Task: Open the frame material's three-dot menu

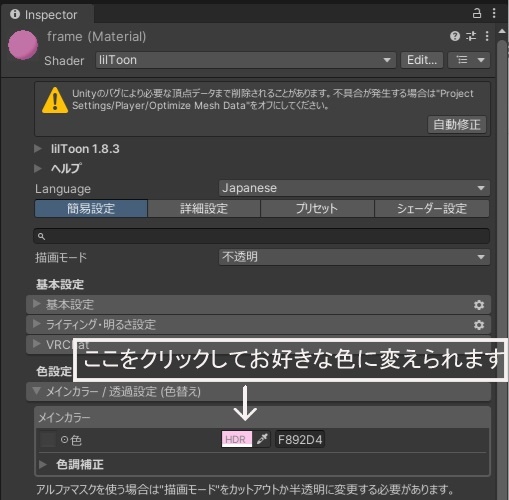Action: coord(487,36)
